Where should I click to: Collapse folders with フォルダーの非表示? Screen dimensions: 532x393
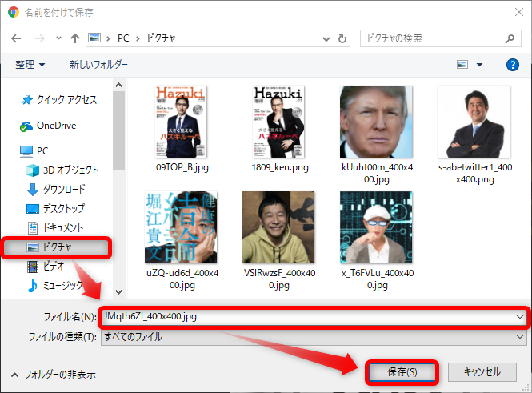point(53,374)
